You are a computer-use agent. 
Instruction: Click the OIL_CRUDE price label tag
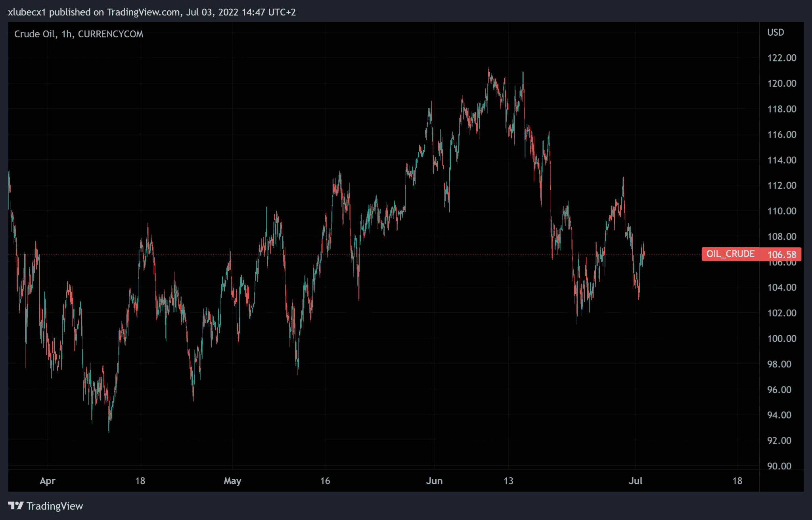point(730,254)
